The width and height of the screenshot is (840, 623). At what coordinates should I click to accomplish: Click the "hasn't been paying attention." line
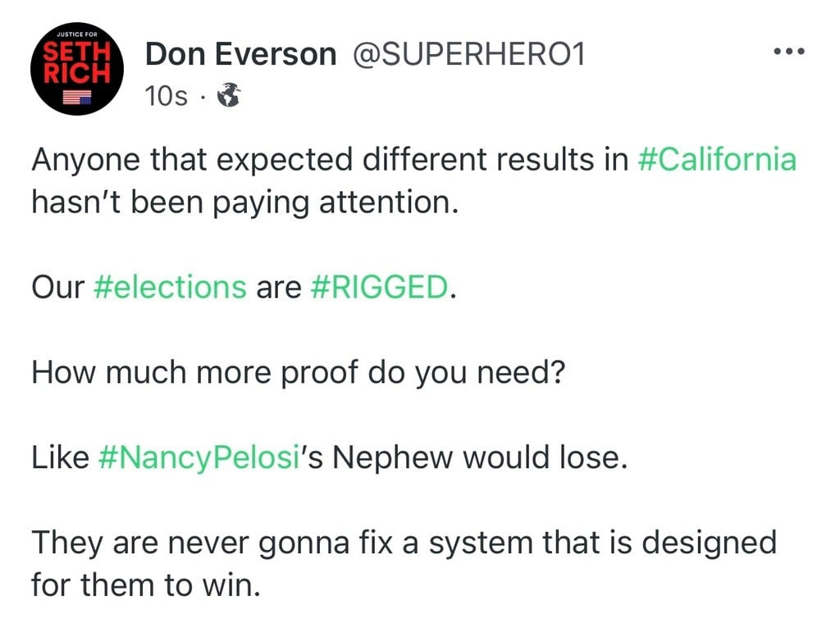pos(243,202)
